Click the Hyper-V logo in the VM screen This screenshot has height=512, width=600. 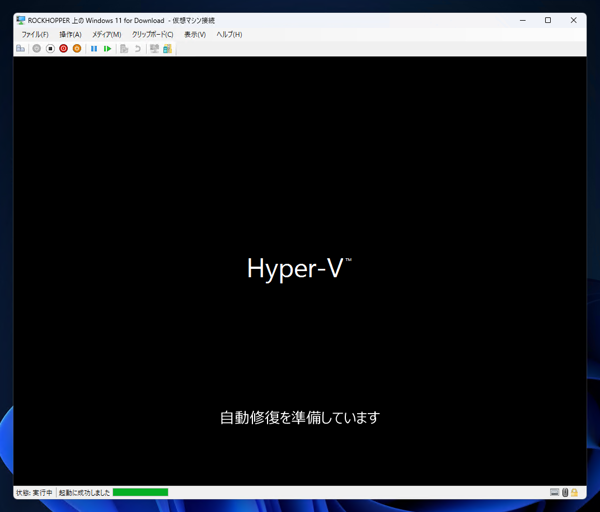[299, 269]
